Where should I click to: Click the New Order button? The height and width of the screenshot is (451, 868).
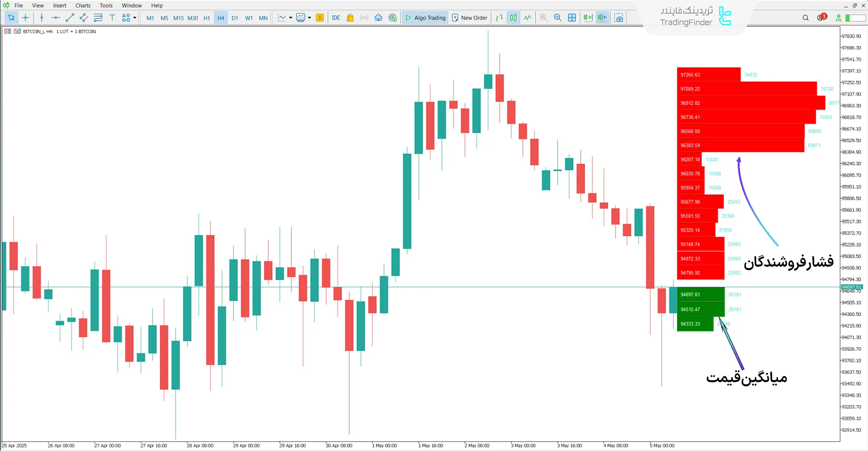click(x=470, y=18)
